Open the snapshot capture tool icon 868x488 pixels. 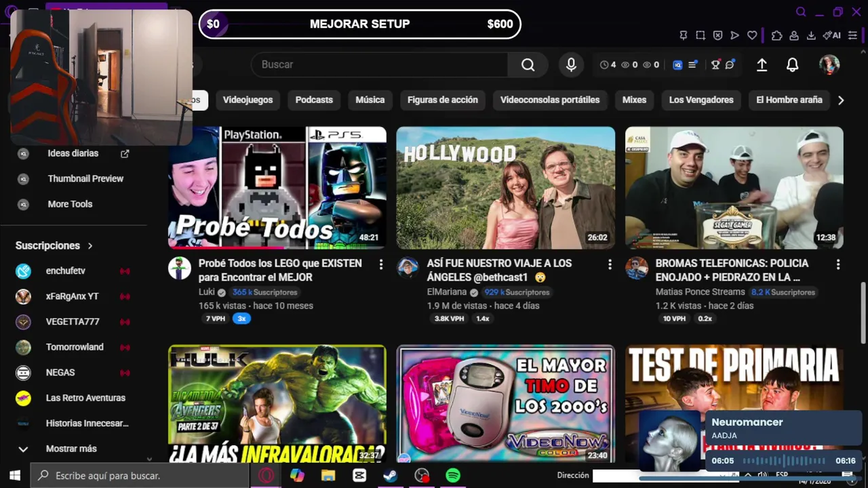(x=701, y=35)
